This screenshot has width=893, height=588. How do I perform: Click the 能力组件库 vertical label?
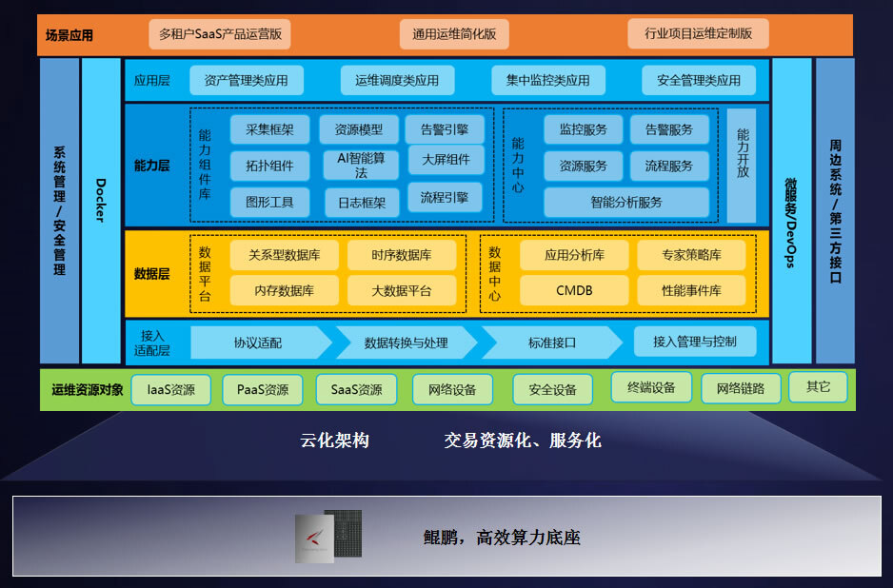pos(205,165)
